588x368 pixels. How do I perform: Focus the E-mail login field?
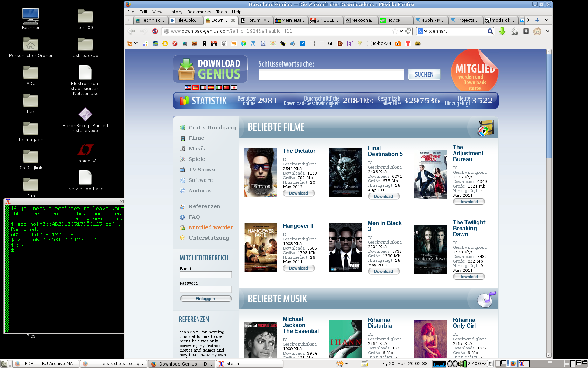click(x=205, y=275)
